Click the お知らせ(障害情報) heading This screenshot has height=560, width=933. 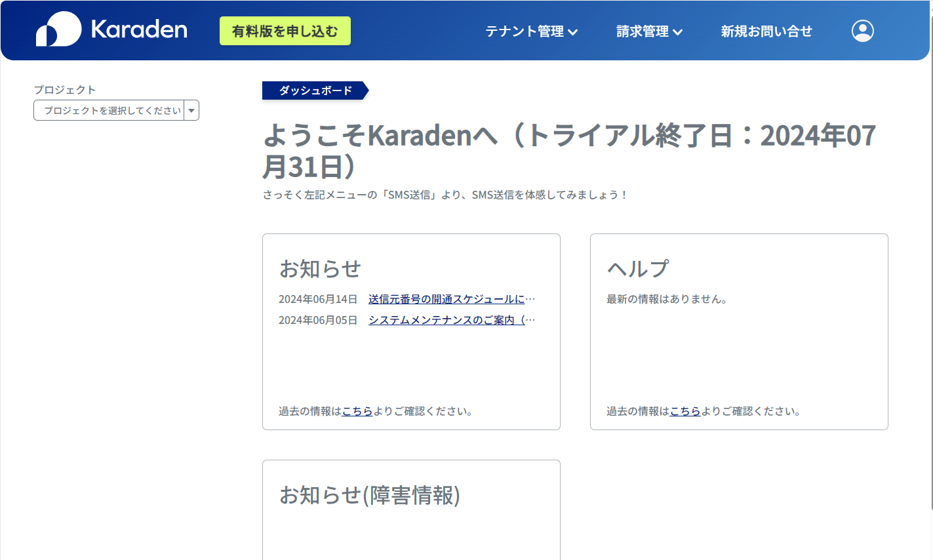[370, 495]
